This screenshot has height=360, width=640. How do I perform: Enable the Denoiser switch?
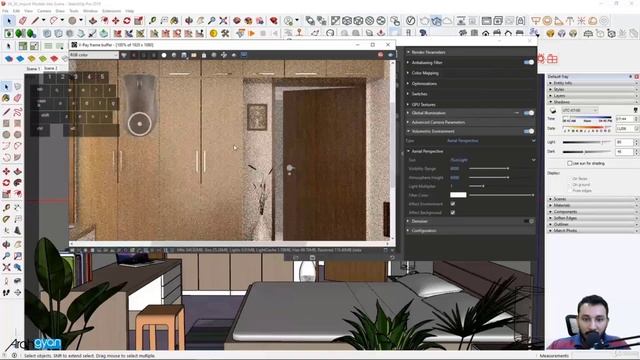pyautogui.click(x=529, y=221)
